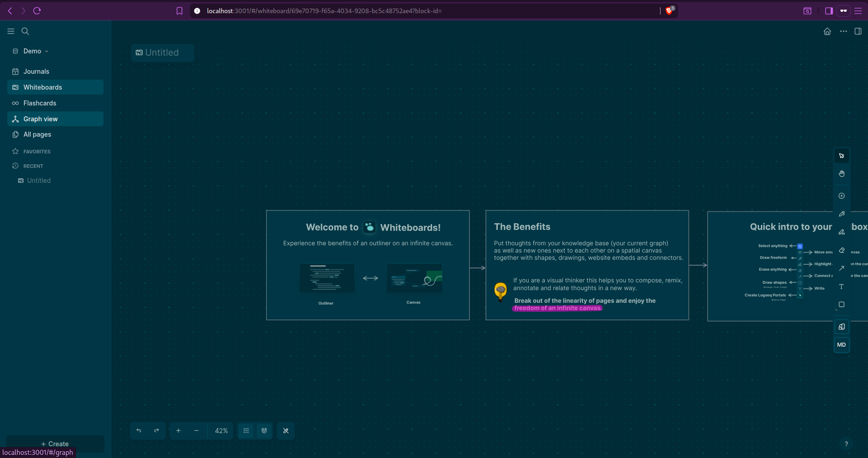Screen dimensions: 868x458
Task: Go to home page icon
Action: pyautogui.click(x=827, y=31)
